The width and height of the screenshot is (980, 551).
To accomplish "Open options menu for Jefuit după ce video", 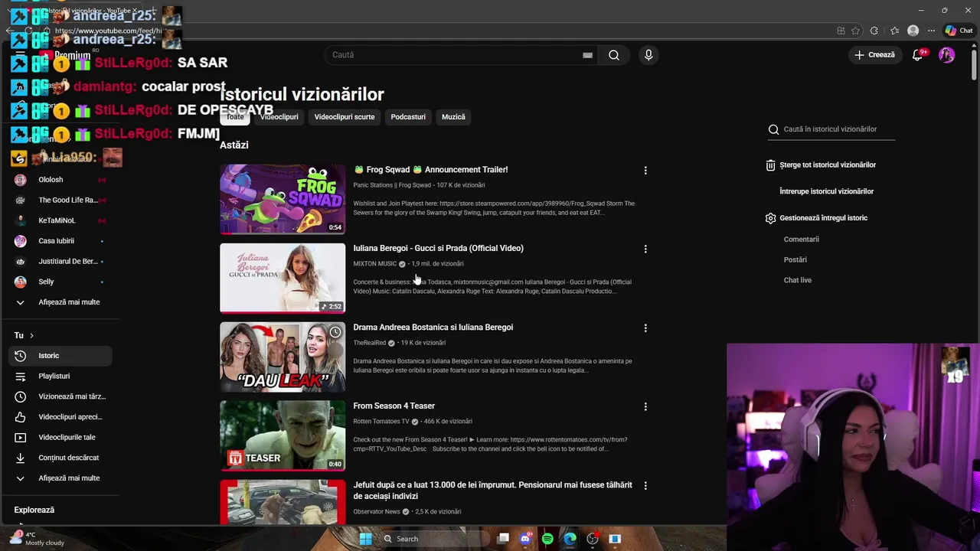I will click(x=645, y=485).
